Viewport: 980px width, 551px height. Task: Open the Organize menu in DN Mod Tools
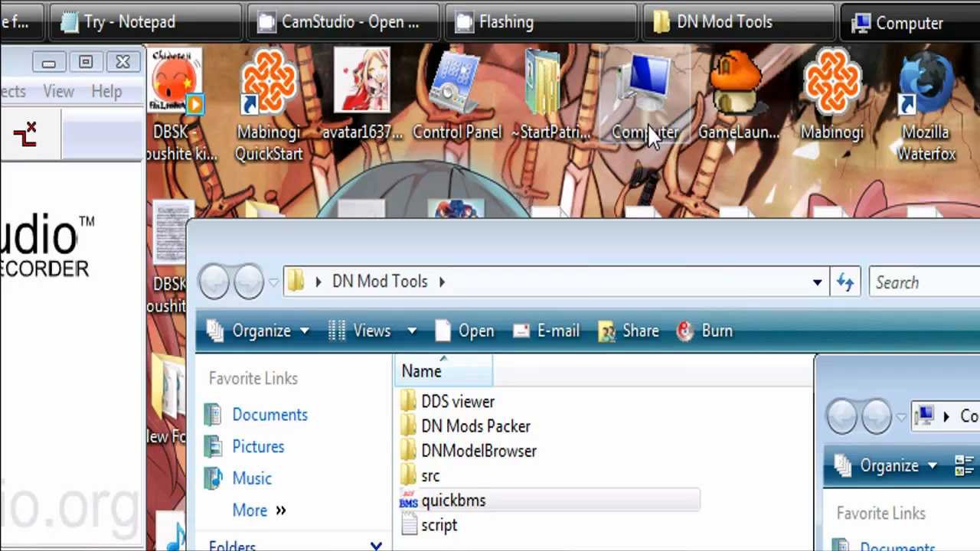[258, 331]
